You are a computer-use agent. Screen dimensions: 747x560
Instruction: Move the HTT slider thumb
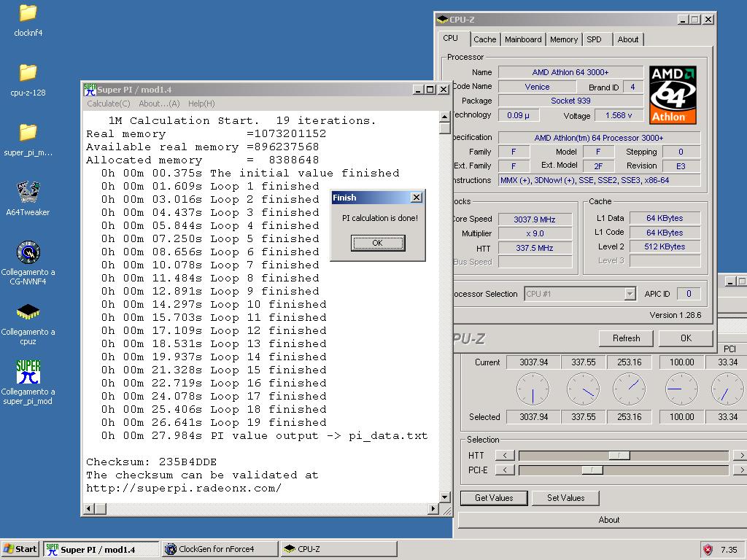click(x=619, y=456)
